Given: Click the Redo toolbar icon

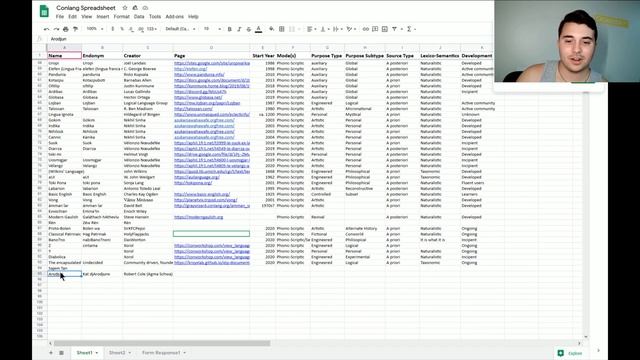Looking at the screenshot, I should pyautogui.click(x=56, y=29).
